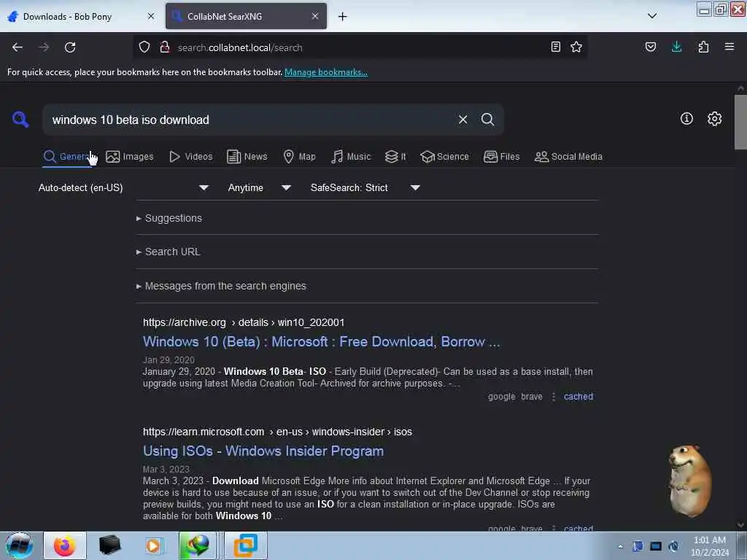Open the SearXNG about info icon

click(x=686, y=119)
